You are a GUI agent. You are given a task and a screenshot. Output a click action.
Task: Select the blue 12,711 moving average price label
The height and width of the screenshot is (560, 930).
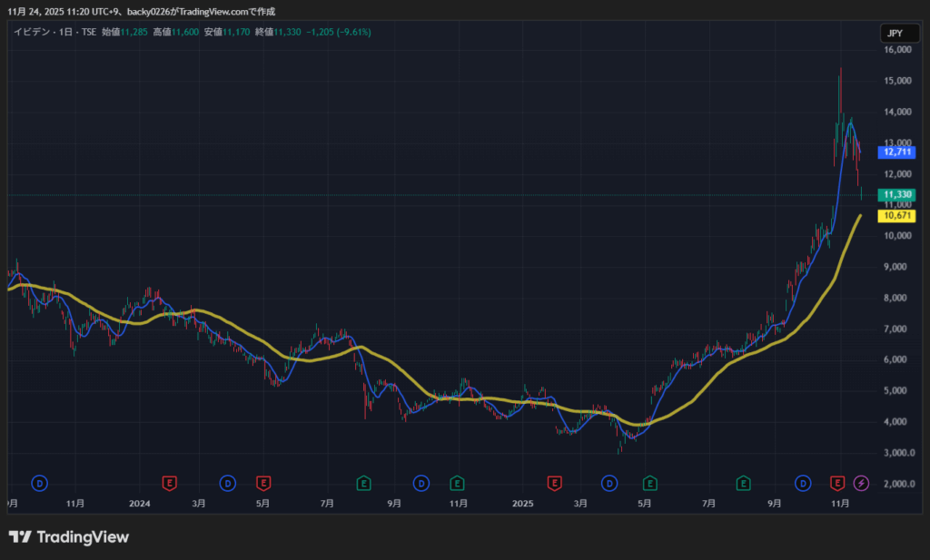pos(896,152)
